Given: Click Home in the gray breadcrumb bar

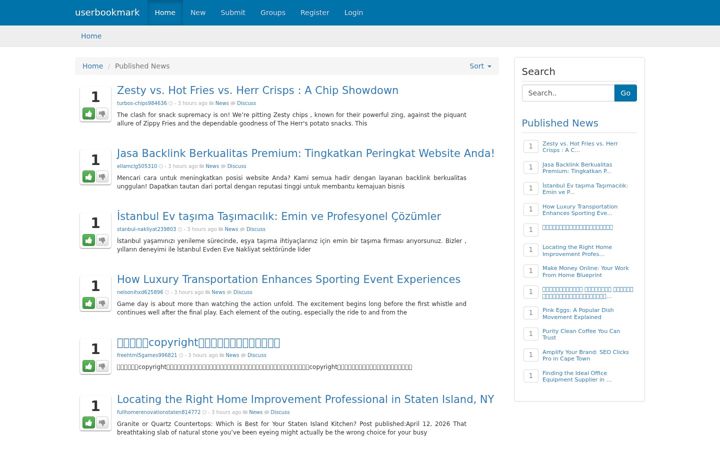Looking at the screenshot, I should point(91,36).
